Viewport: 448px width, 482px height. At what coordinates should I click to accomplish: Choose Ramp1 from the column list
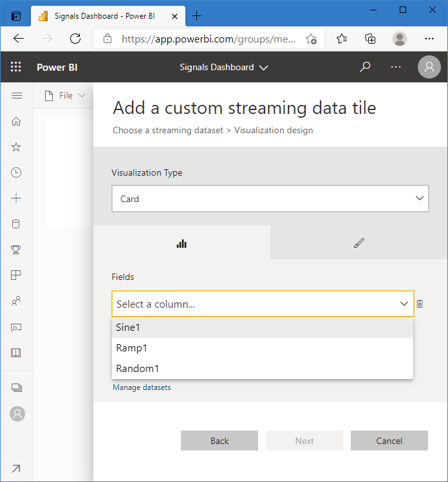coord(263,348)
